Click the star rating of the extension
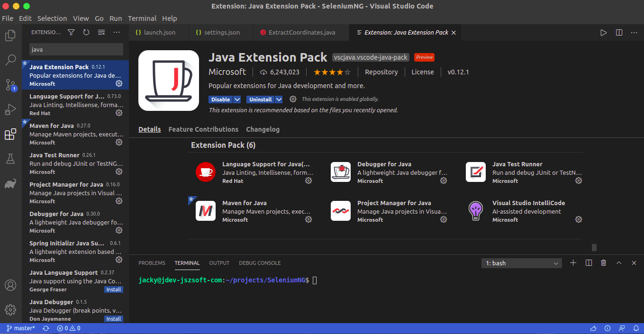Screen dimensions: 644x334 [x=332, y=72]
